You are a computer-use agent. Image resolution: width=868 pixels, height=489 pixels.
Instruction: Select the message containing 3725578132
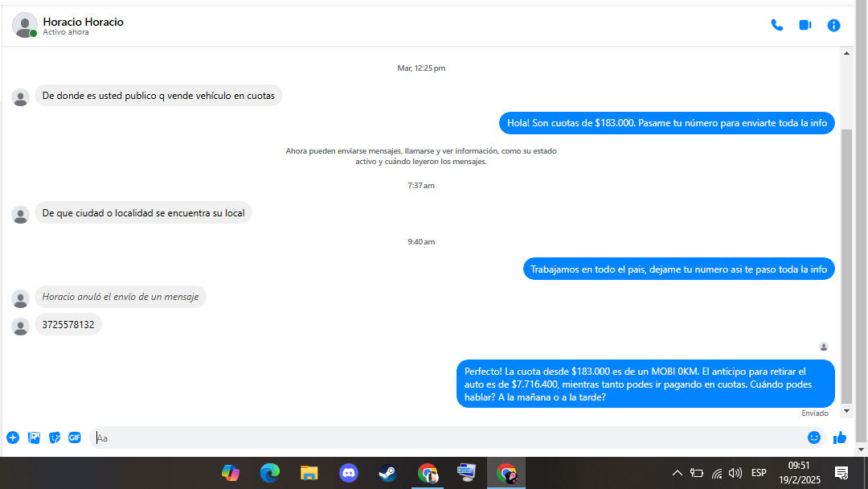point(68,324)
